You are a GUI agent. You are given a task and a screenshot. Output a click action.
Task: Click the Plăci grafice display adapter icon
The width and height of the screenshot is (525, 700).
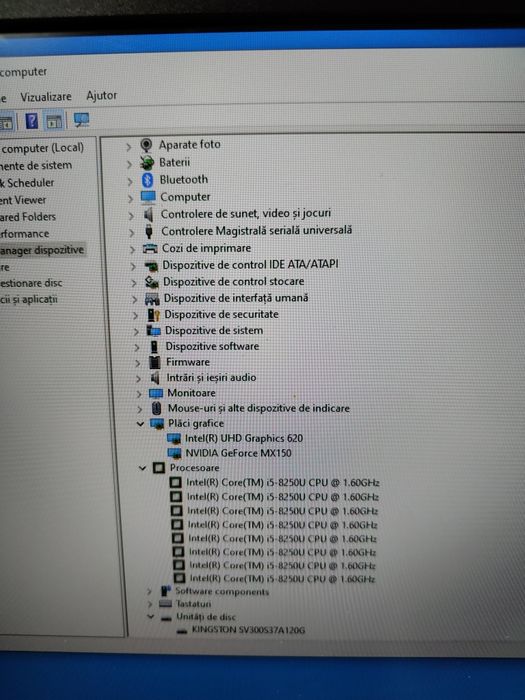pos(157,423)
